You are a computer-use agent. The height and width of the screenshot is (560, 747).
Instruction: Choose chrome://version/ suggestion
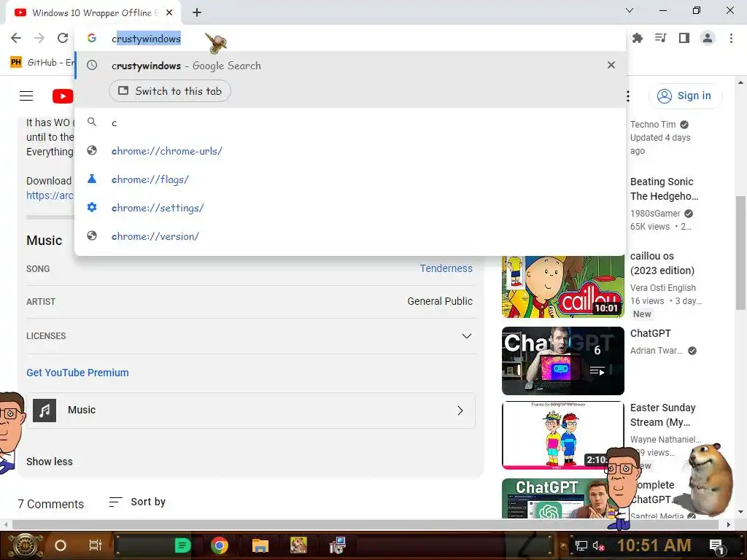(x=350, y=236)
